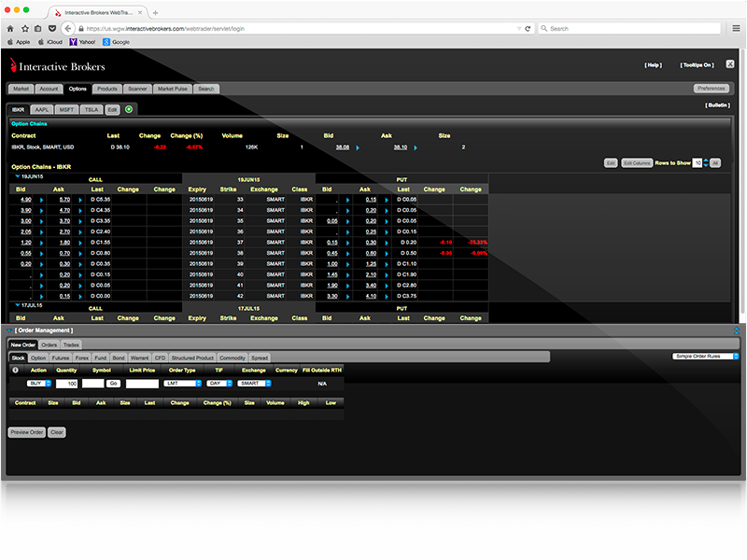The width and height of the screenshot is (747, 560).
Task: Select the Futures order tab
Action: point(61,357)
